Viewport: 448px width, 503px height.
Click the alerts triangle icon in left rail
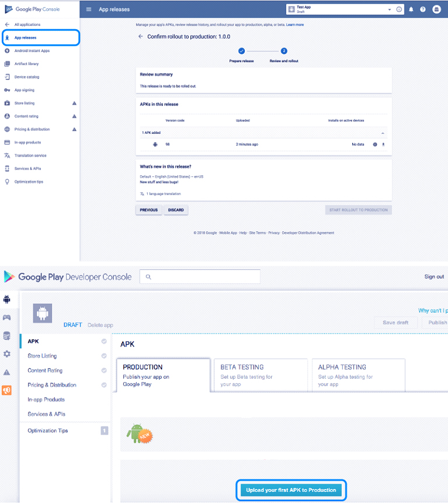[7, 372]
